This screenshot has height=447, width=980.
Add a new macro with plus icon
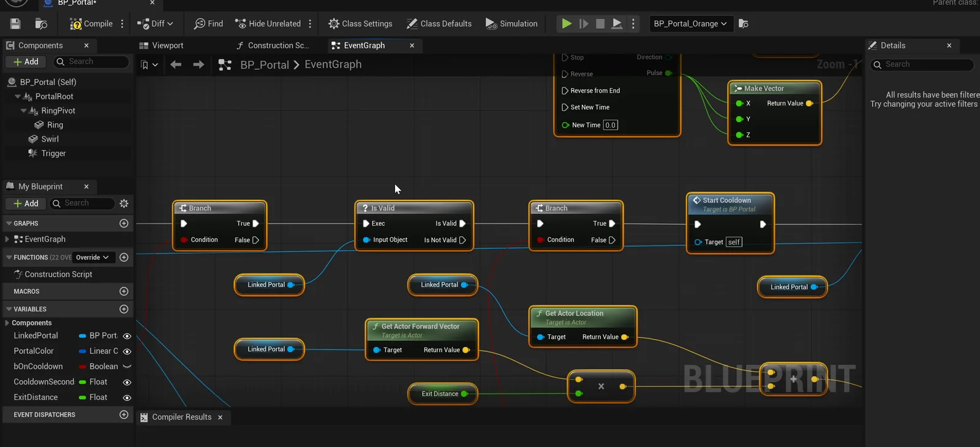tap(124, 291)
